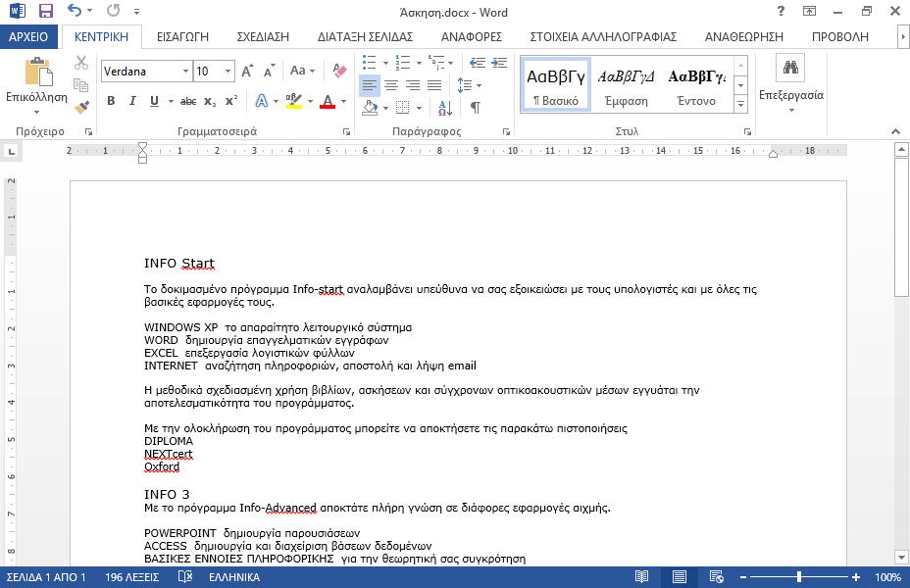Switch to the ΑΝΑΦΟΡΕΣ tab
The width and height of the screenshot is (910, 588).
coord(472,36)
